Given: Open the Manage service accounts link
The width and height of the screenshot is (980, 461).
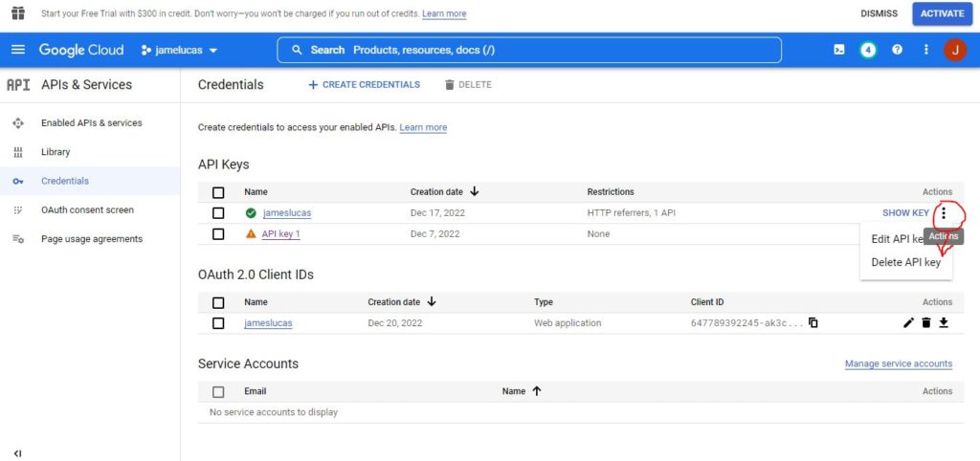Looking at the screenshot, I should tap(898, 363).
